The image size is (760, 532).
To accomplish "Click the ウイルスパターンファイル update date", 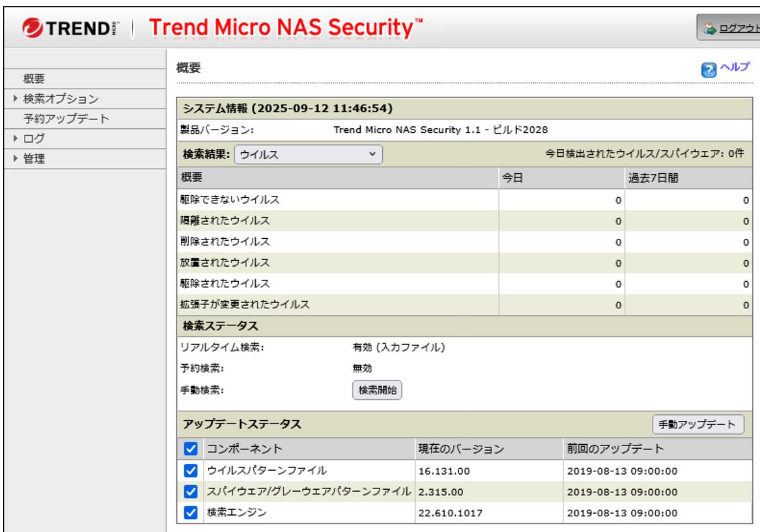I will point(624,471).
